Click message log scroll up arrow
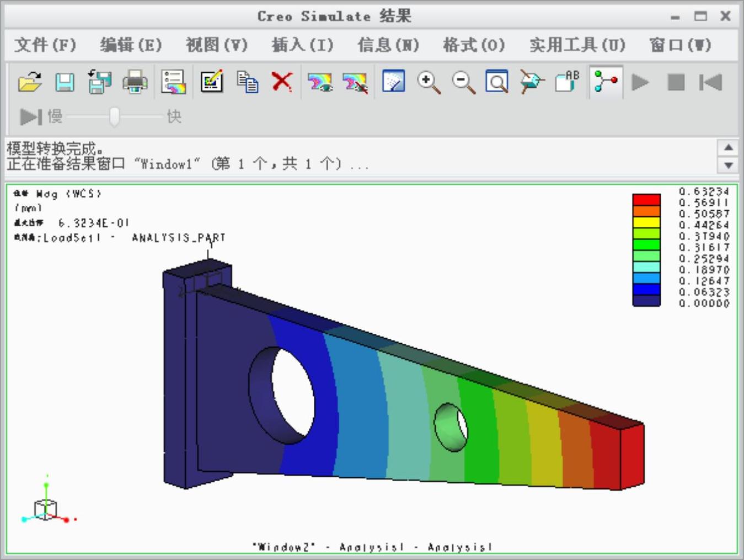744x560 pixels. pos(729,147)
